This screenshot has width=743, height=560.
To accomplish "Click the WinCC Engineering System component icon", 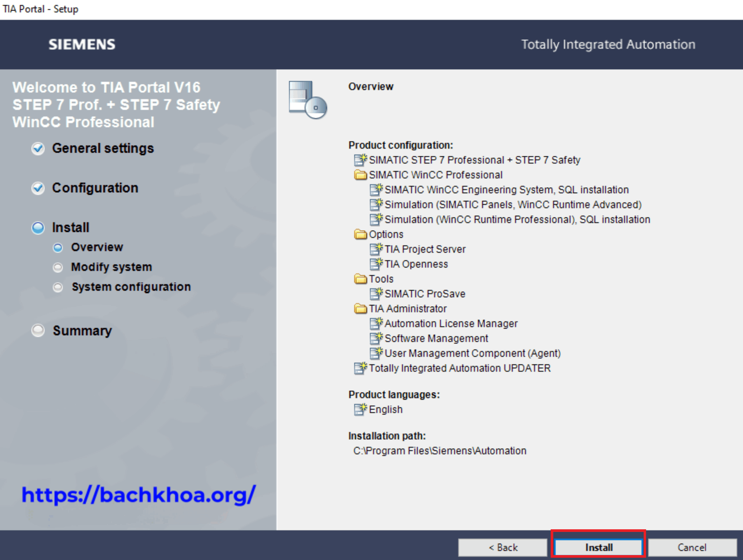I will point(376,190).
